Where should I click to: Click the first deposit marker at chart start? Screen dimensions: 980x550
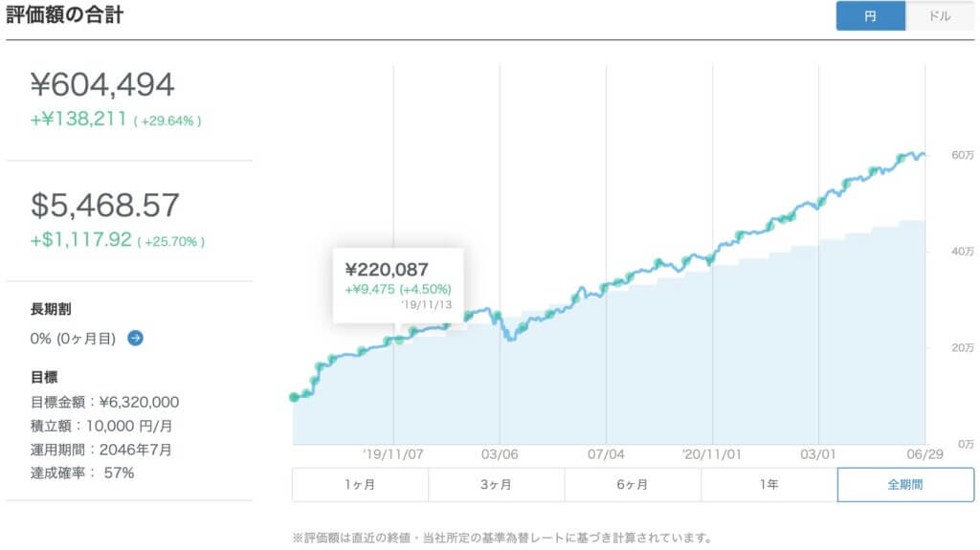click(x=294, y=397)
